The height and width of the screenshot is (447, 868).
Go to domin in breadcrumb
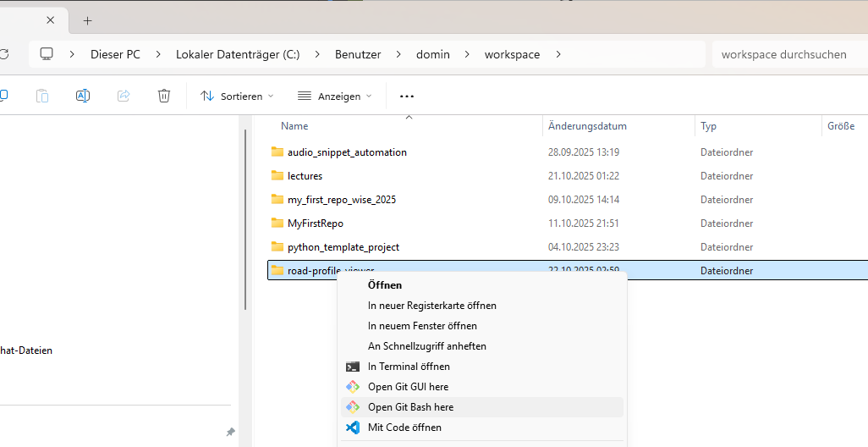(433, 54)
